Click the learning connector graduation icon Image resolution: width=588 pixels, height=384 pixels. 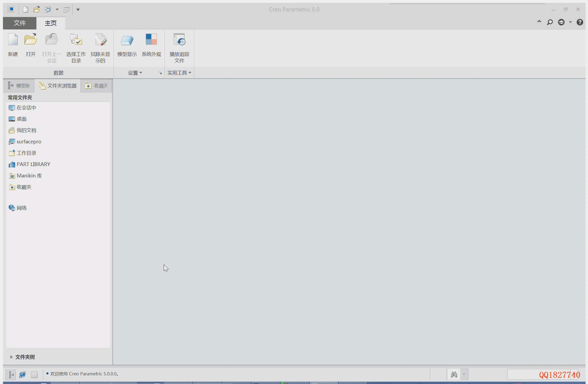coord(561,22)
